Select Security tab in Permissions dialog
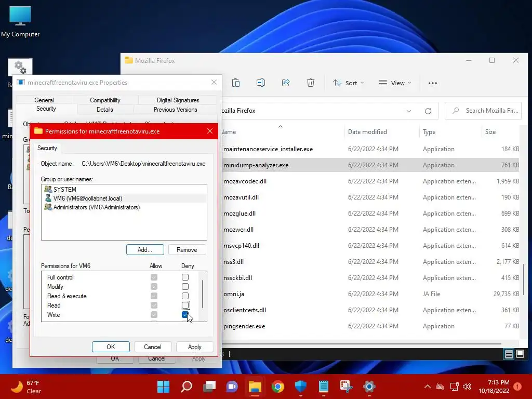The height and width of the screenshot is (399, 532). 47,148
